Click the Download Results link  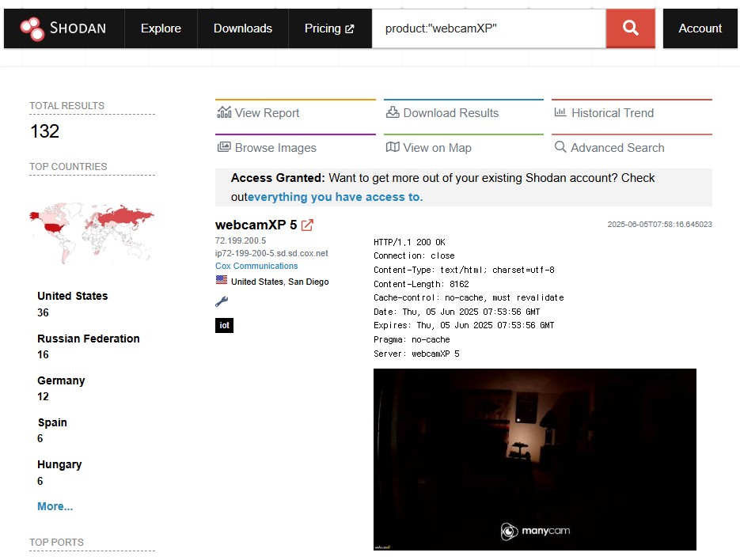coord(450,113)
